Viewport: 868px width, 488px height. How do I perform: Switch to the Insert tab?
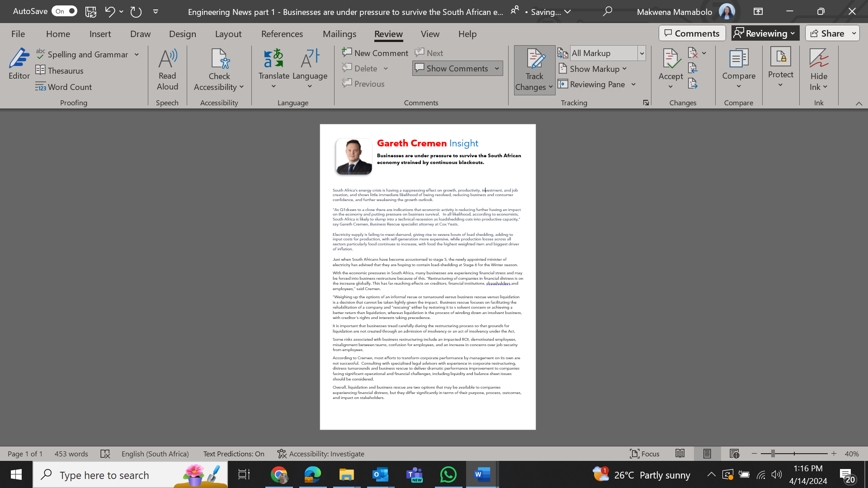coord(100,34)
